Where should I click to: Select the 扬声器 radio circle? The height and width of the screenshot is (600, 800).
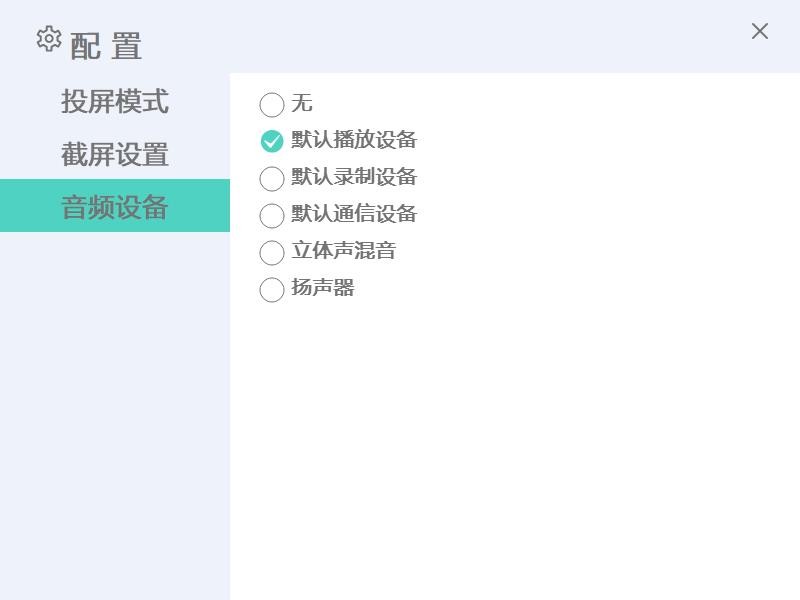[x=272, y=289]
